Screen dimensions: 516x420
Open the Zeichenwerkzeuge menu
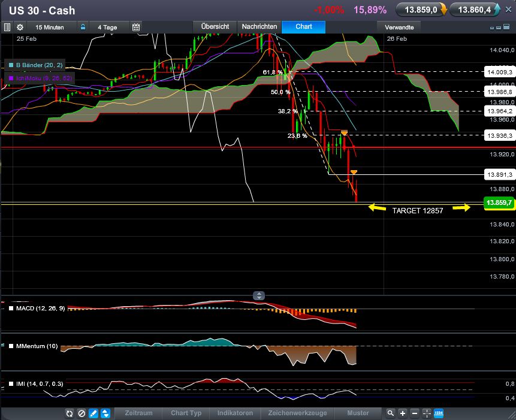(297, 413)
